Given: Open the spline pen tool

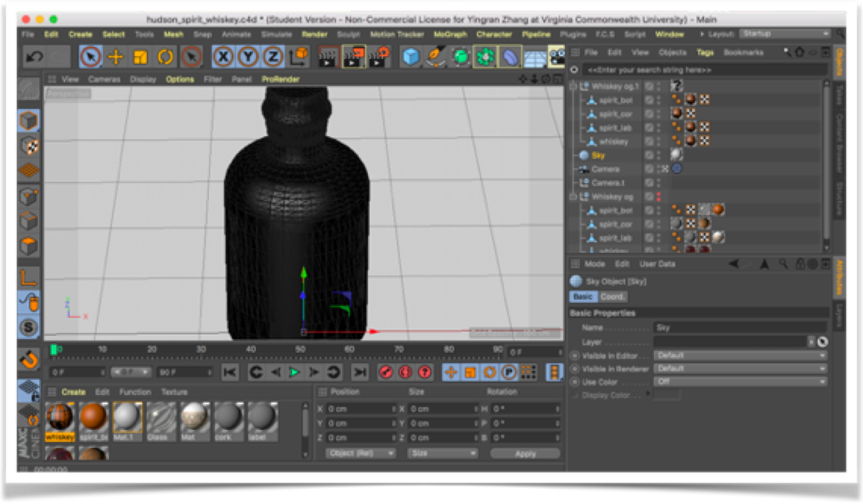Looking at the screenshot, I should click(x=436, y=57).
